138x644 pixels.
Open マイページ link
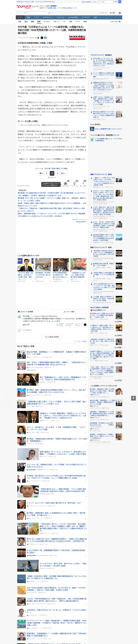coord(103,13)
